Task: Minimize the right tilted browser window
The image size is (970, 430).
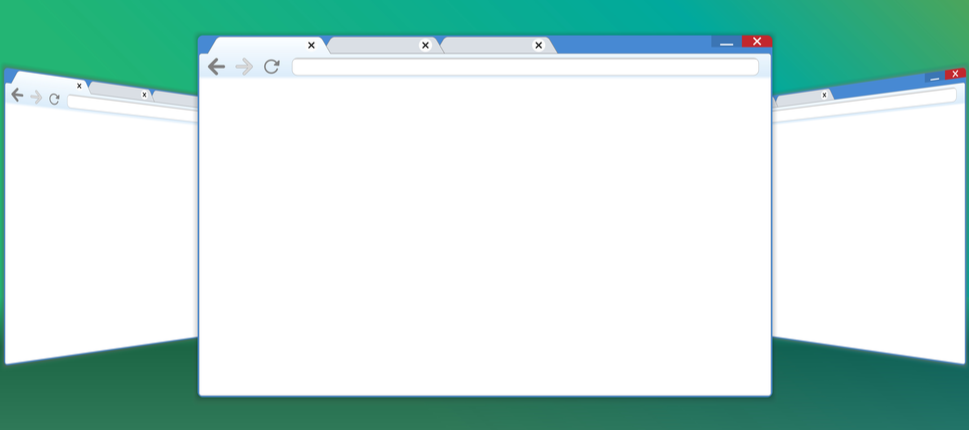Action: pos(934,77)
